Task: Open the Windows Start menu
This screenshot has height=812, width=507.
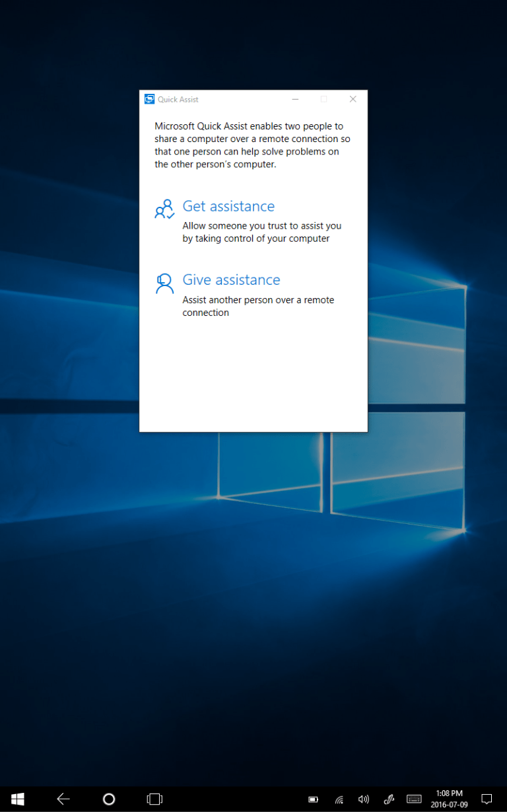Action: point(18,799)
